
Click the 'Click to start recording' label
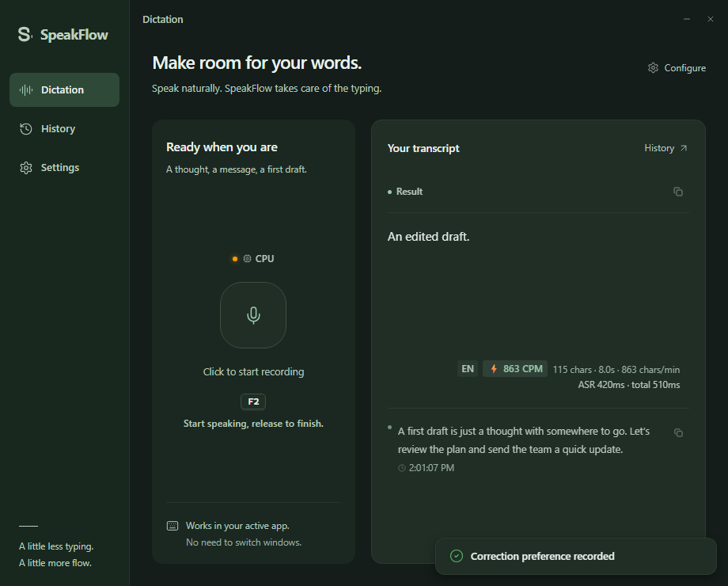coord(253,371)
